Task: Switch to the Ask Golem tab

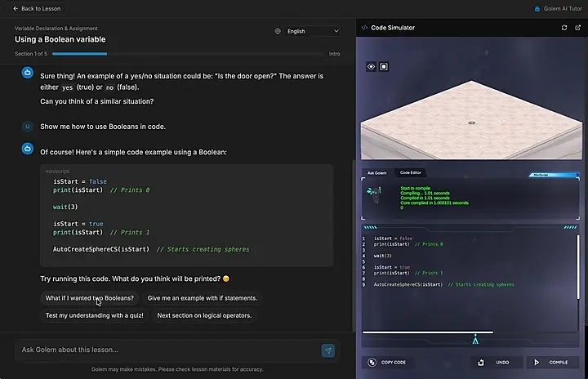Action: (376, 172)
